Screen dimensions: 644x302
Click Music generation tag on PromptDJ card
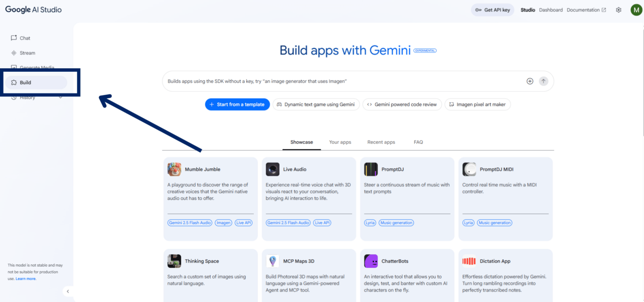[396, 223]
